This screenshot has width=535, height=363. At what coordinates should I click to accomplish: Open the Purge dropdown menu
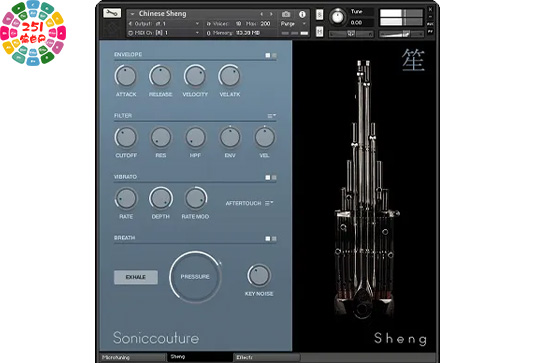click(293, 24)
